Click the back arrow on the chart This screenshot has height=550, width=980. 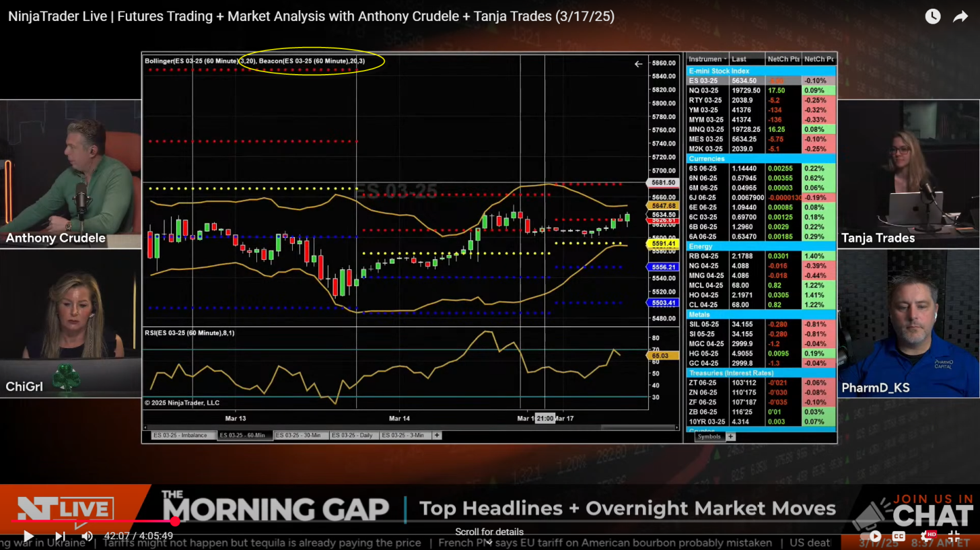click(x=638, y=64)
